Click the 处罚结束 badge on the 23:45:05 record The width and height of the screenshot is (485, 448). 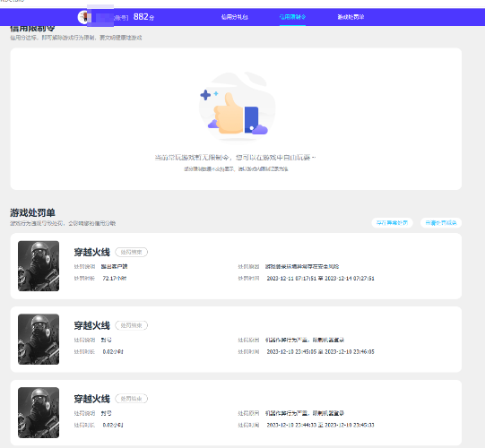(132, 325)
